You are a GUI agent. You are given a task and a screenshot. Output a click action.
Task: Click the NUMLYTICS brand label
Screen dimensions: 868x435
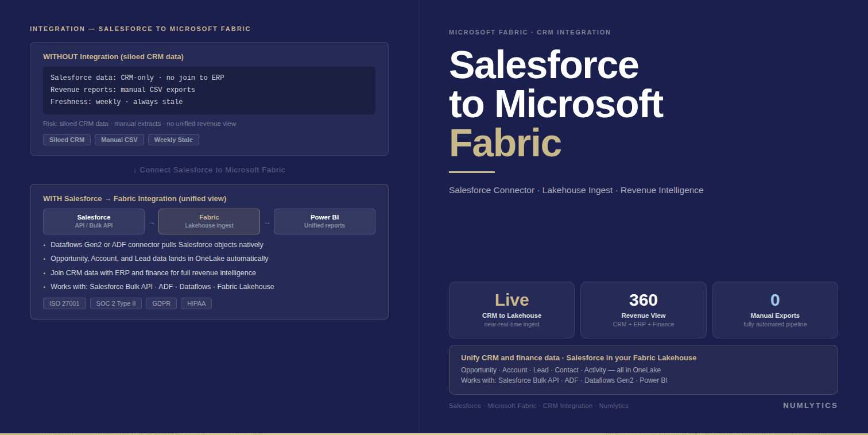(x=811, y=406)
